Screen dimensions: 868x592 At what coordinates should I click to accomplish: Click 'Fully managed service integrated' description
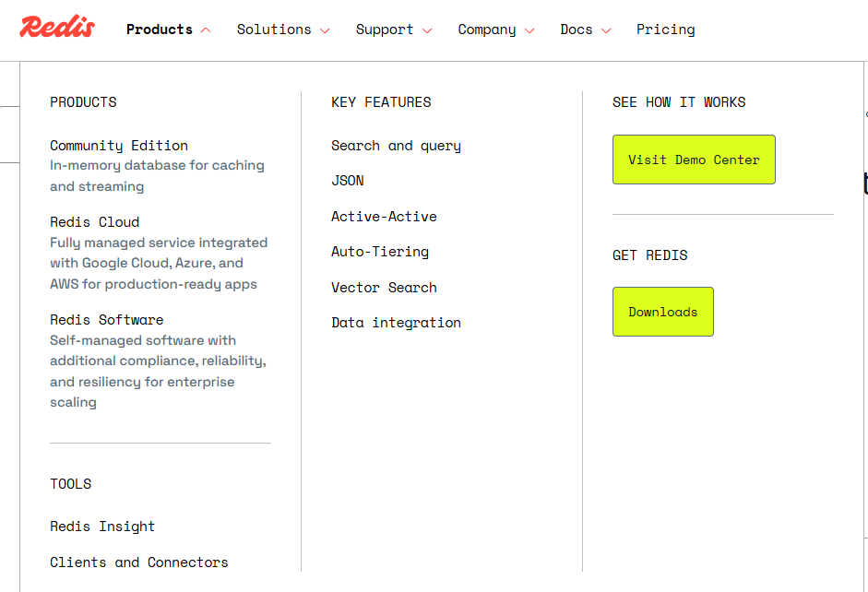(x=159, y=243)
